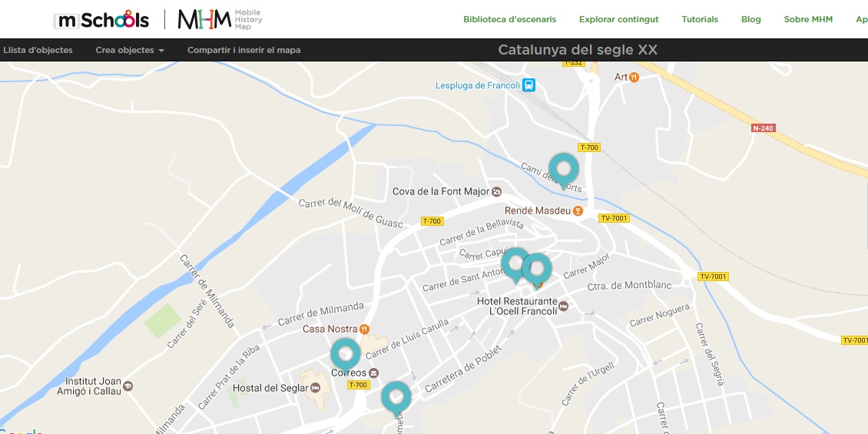
Task: Click the Cova de la Font Major museum icon
Action: tap(497, 191)
